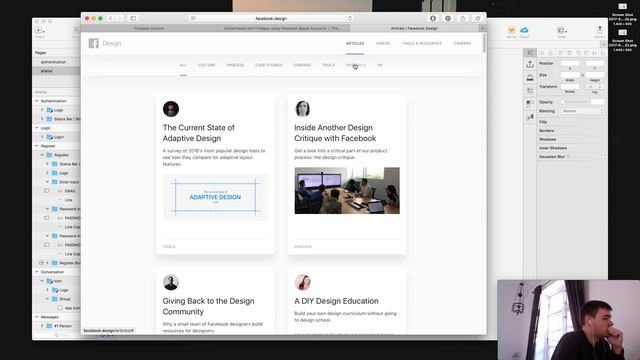Adjust the Opacity slider in Sketch inspector
The width and height of the screenshot is (640, 360).
point(576,102)
